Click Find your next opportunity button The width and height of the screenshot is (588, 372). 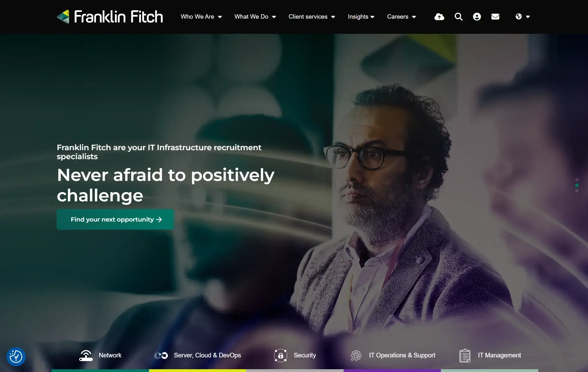pos(115,219)
